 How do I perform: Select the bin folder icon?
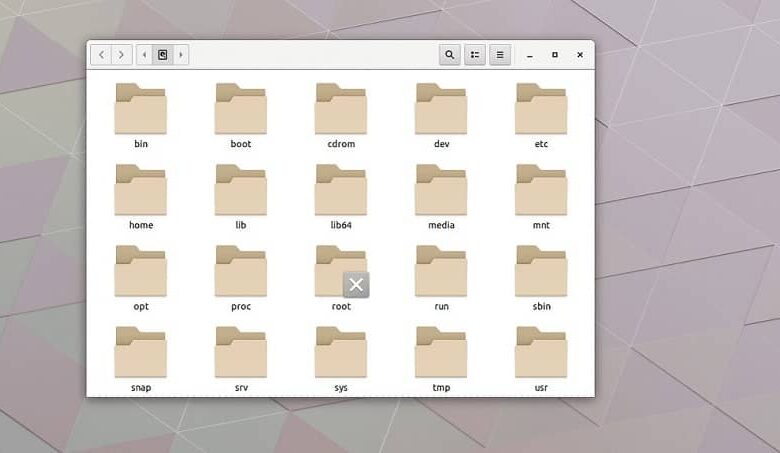pyautogui.click(x=141, y=108)
